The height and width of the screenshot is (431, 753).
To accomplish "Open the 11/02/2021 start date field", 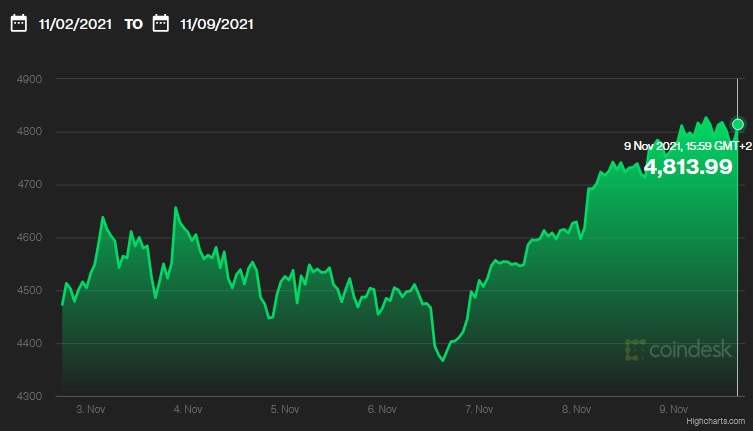I will coord(76,23).
